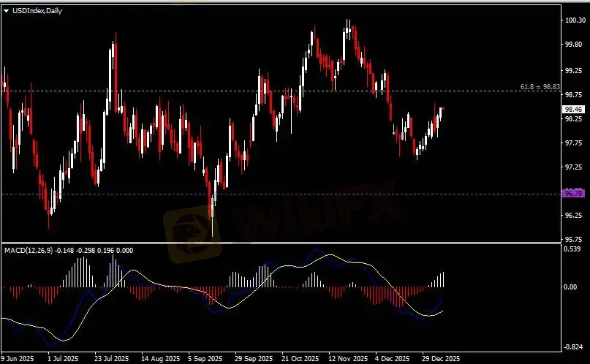
Task: Click the 5 Sep 2025 date label
Action: pos(205,359)
